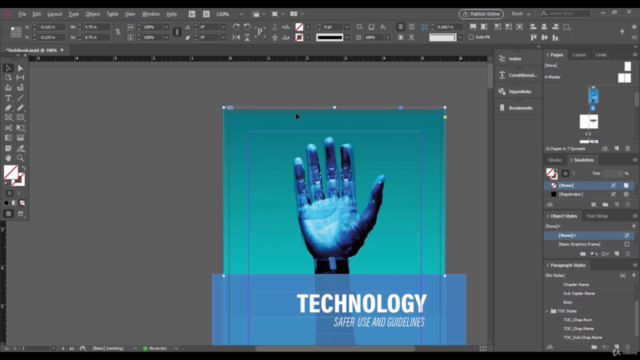640x360 pixels.
Task: Enable the Auto-Fit checkbox
Action: tap(471, 37)
